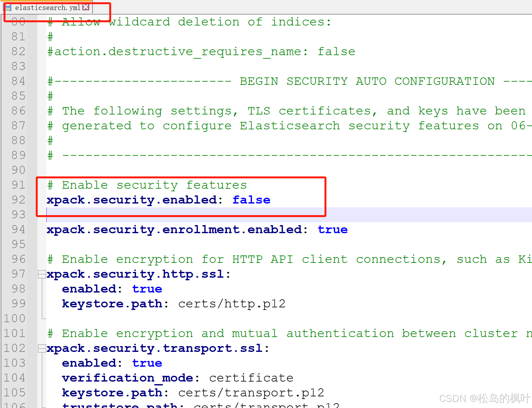Screen dimensions: 532x408
Task: Close the elasticsearch.yml tab
Action: (86, 7)
